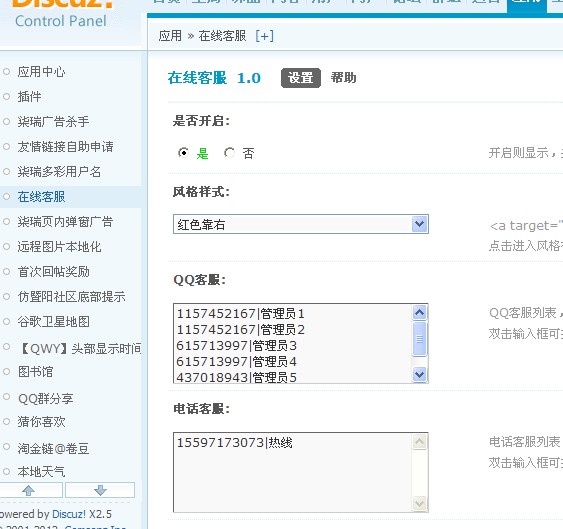Open 应用中心 in the sidebar

(41, 71)
